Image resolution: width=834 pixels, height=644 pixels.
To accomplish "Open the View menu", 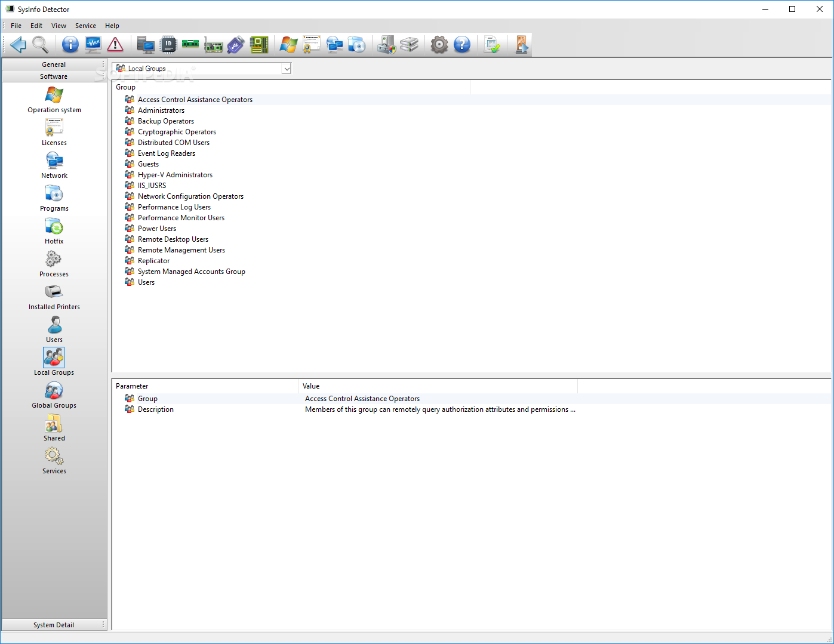I will [59, 26].
